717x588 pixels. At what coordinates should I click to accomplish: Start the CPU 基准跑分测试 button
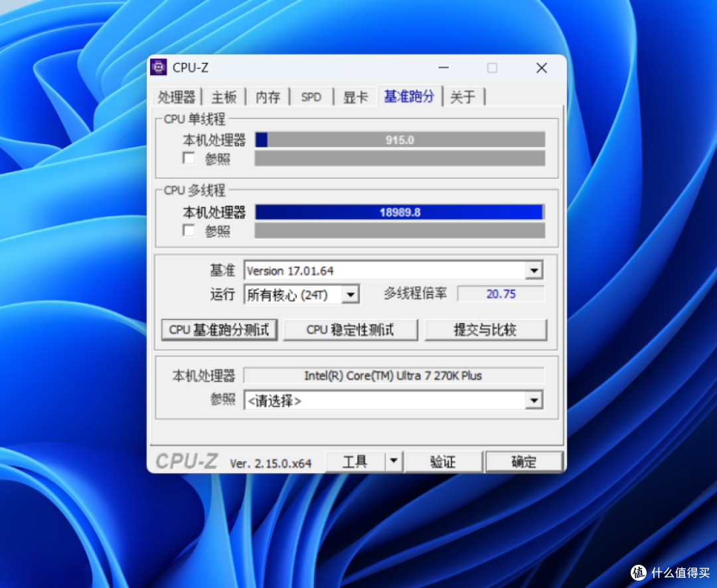(x=220, y=330)
